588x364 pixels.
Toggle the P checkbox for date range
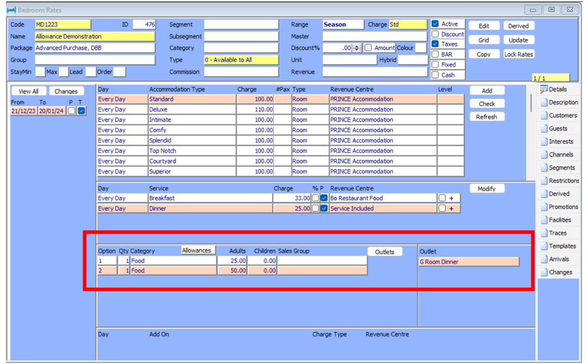(71, 111)
